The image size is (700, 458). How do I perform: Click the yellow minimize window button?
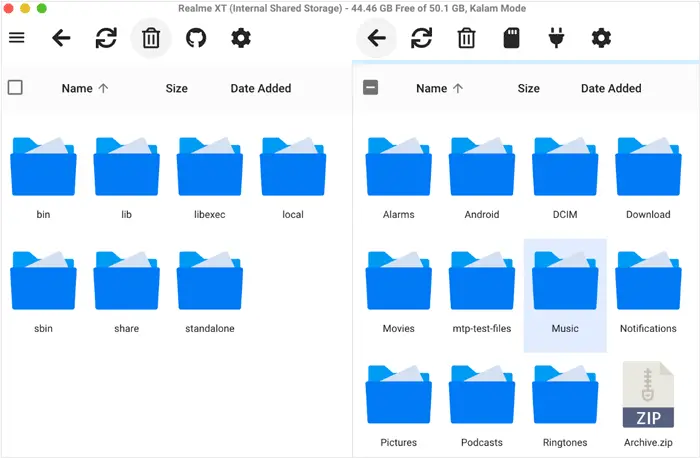[25, 8]
